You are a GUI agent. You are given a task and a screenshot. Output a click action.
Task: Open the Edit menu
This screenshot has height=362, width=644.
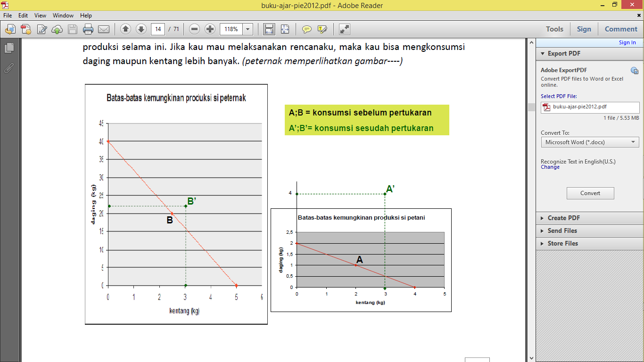pyautogui.click(x=23, y=16)
